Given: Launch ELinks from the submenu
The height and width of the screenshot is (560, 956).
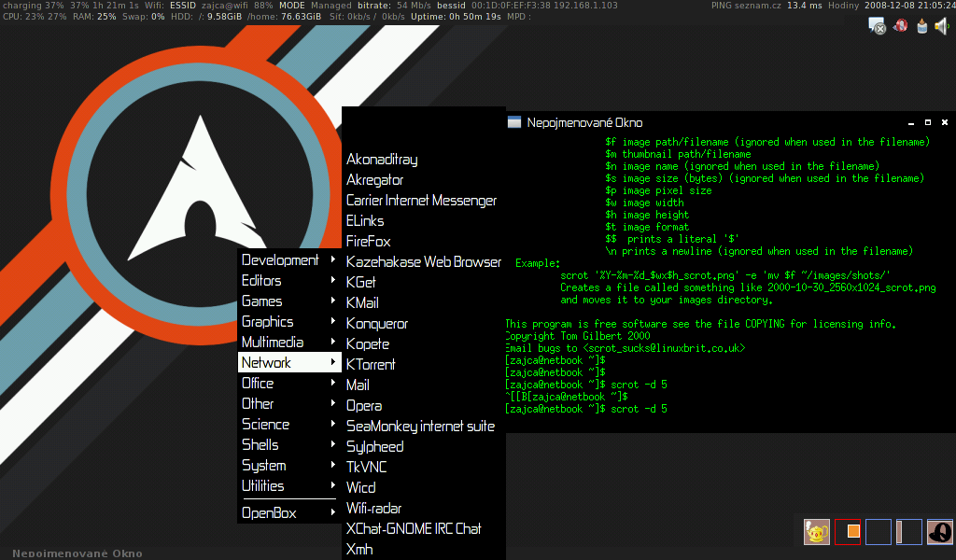Looking at the screenshot, I should (424, 220).
